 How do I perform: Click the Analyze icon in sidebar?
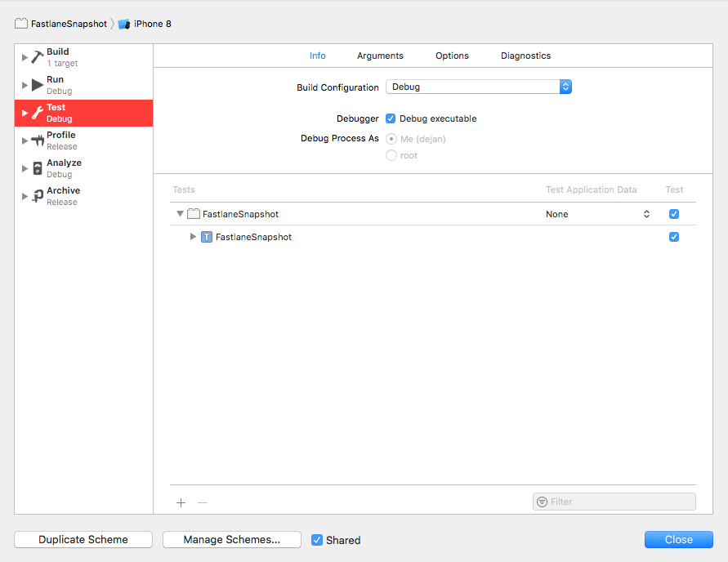(38, 168)
